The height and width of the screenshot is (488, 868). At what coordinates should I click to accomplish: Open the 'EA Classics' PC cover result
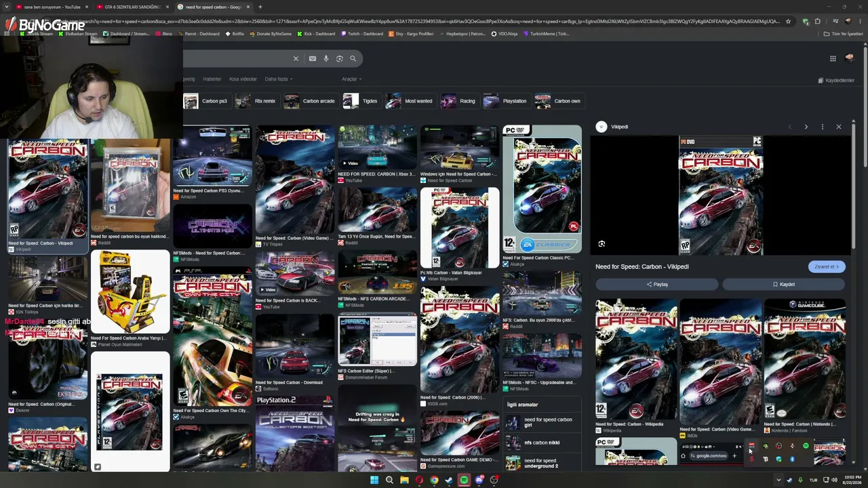click(x=542, y=188)
